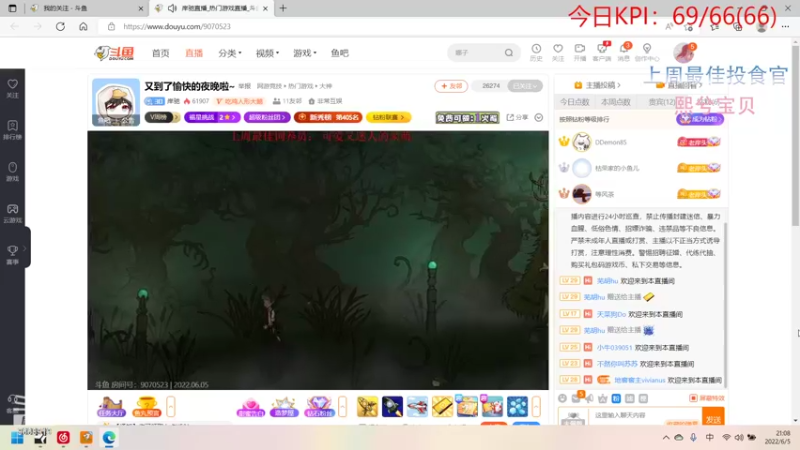
Task: Switch to 本周点数 tab
Action: (616, 102)
